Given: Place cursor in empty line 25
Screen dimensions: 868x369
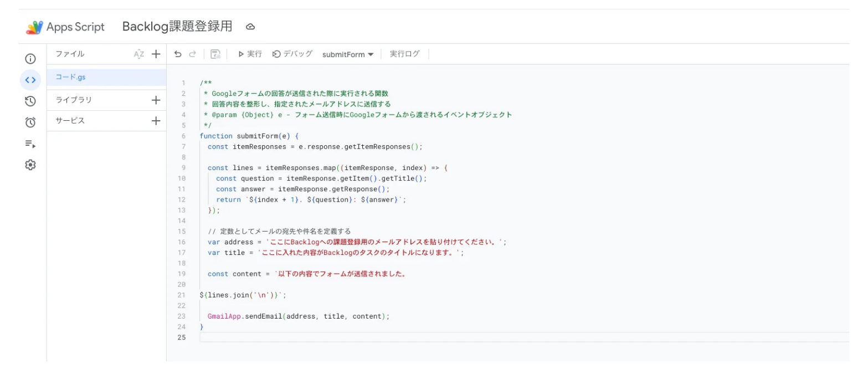Looking at the screenshot, I should (x=524, y=337).
